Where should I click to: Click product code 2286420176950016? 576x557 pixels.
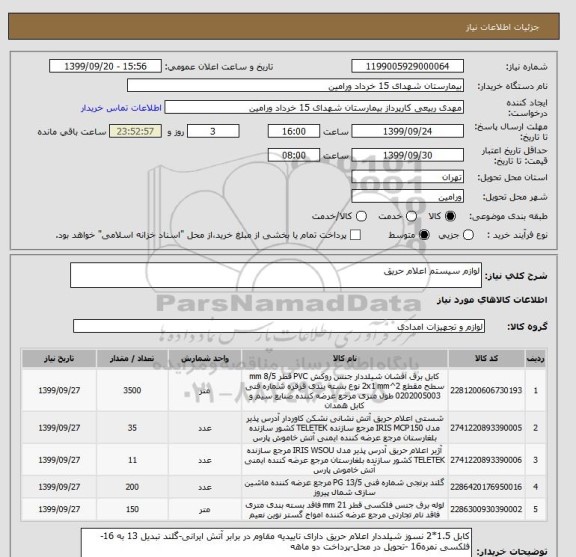[x=486, y=487]
